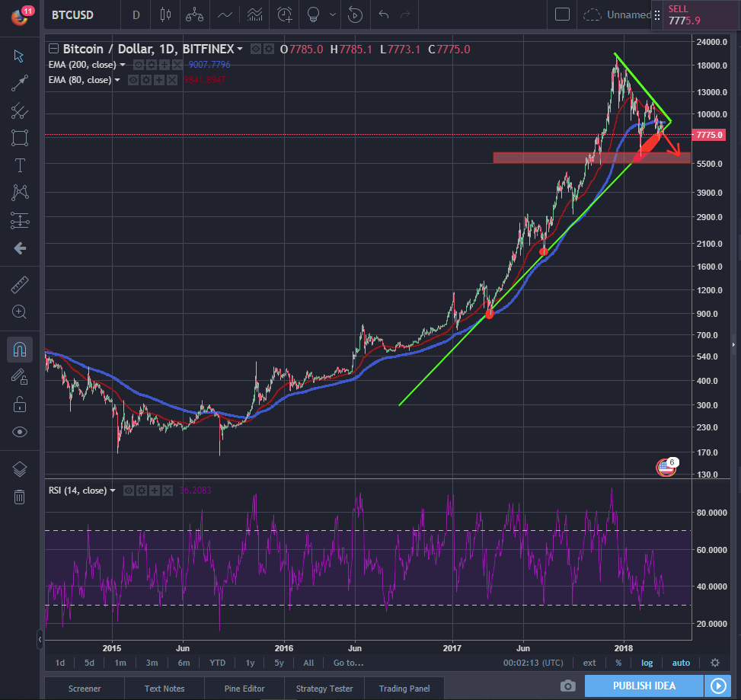The width and height of the screenshot is (741, 700).
Task: Toggle visibility of the main BTC series
Action: tap(256, 49)
